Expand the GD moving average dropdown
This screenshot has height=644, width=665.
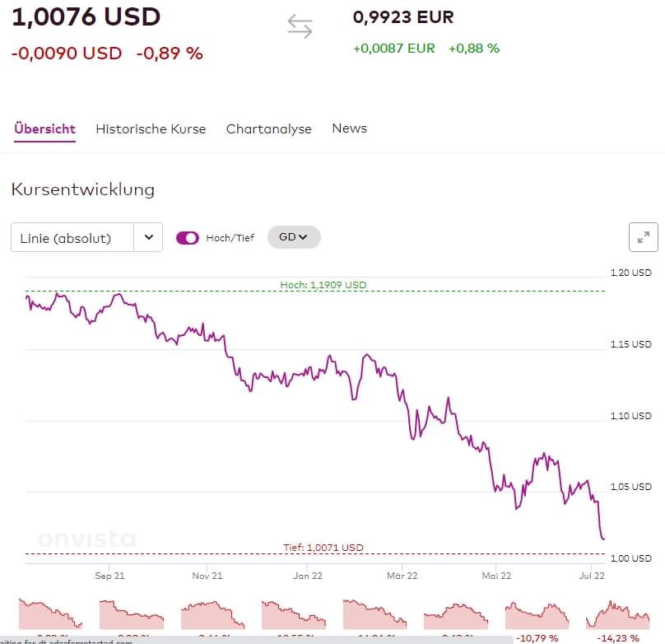tap(294, 237)
